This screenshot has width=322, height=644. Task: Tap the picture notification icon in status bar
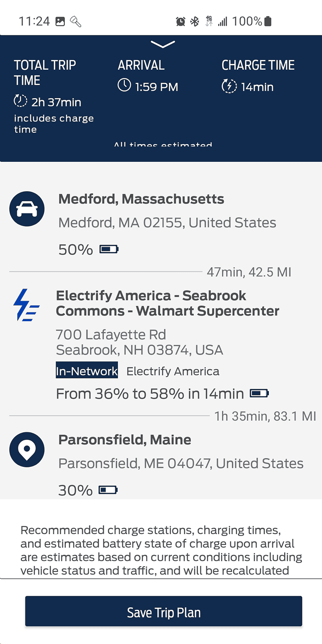60,21
